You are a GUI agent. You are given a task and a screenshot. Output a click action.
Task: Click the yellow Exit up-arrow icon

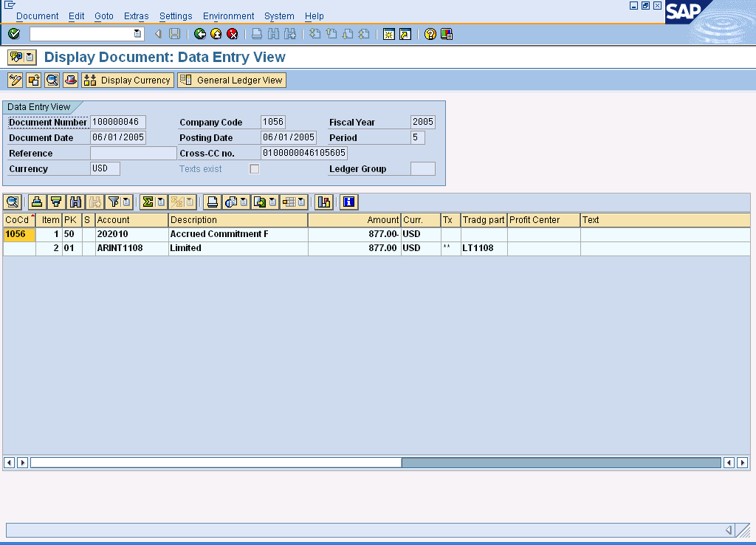click(216, 34)
